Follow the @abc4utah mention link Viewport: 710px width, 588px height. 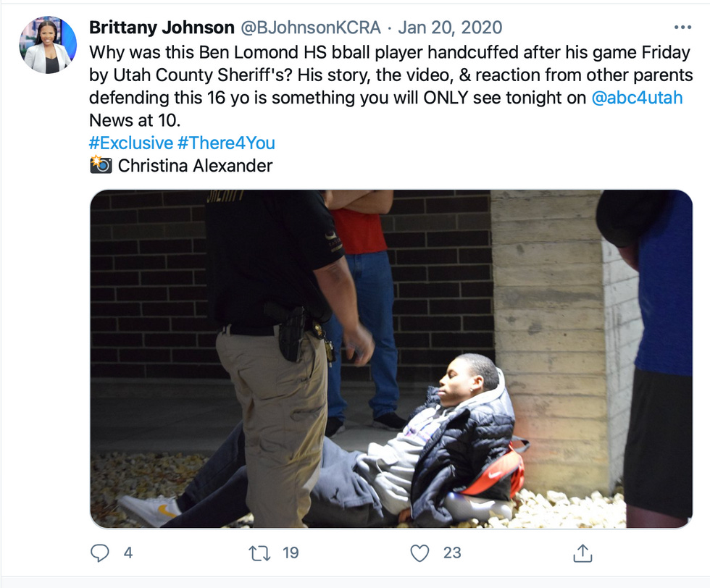(x=637, y=98)
